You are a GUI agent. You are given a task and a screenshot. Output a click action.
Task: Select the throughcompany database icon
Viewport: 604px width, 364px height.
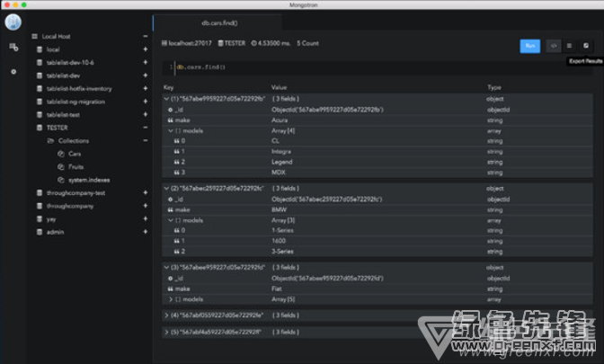(40, 206)
